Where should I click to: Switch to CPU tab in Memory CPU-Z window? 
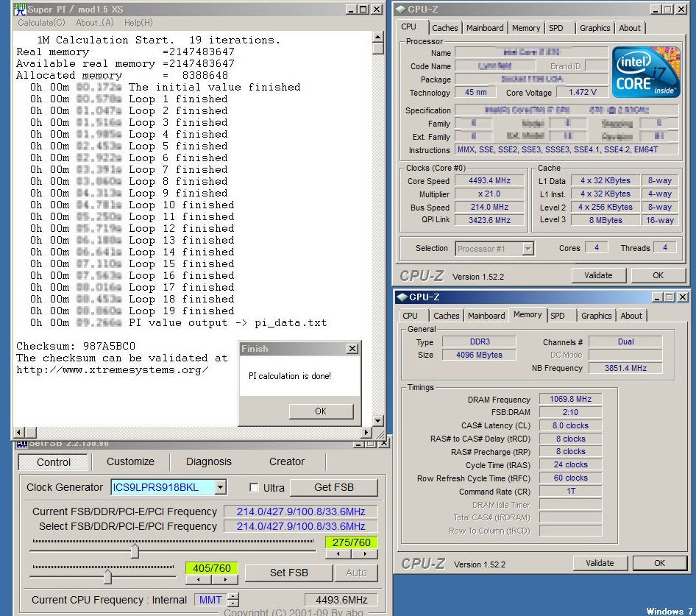[x=410, y=316]
